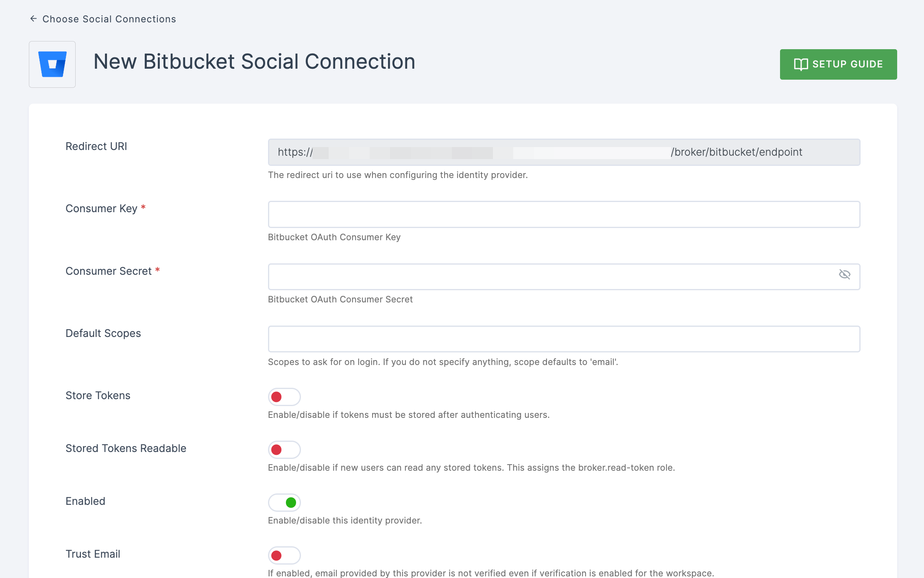The image size is (924, 578).
Task: Turn on Stored Tokens Readable toggle
Action: click(x=284, y=450)
